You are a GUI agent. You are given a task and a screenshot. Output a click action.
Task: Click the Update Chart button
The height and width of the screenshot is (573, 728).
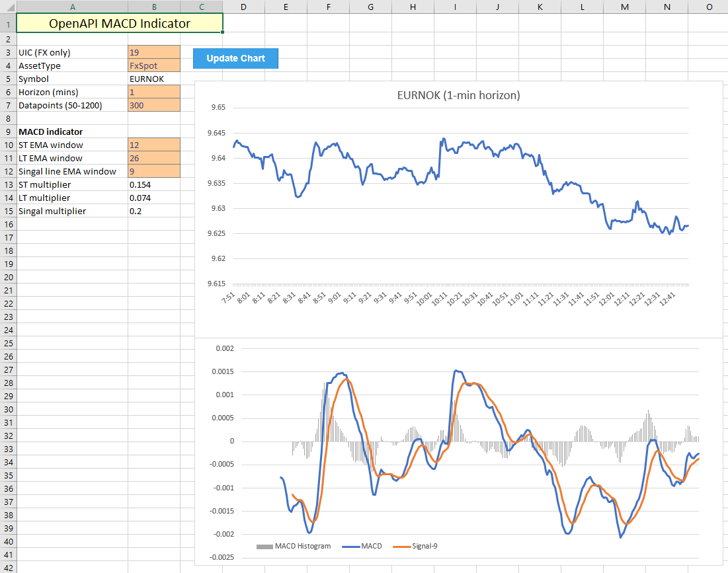235,58
